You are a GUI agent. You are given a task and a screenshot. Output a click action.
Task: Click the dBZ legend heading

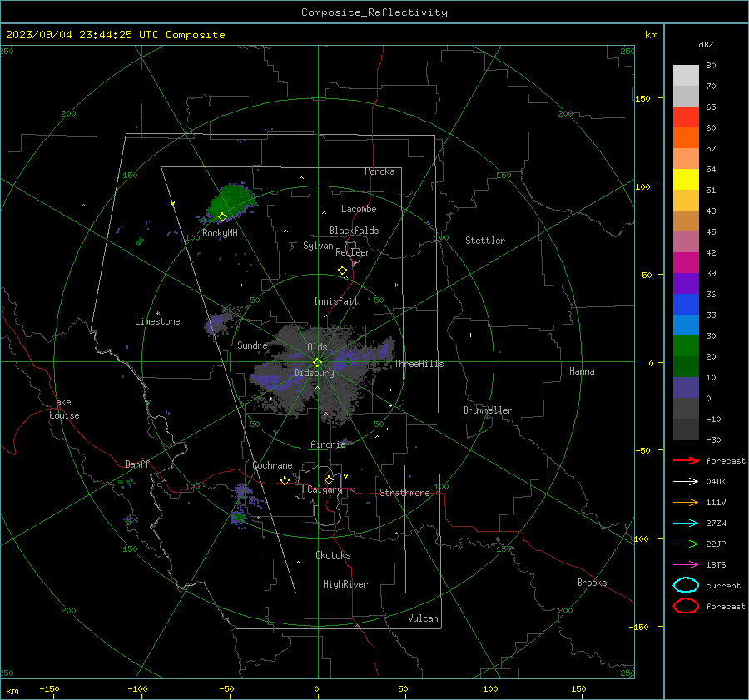tap(706, 45)
